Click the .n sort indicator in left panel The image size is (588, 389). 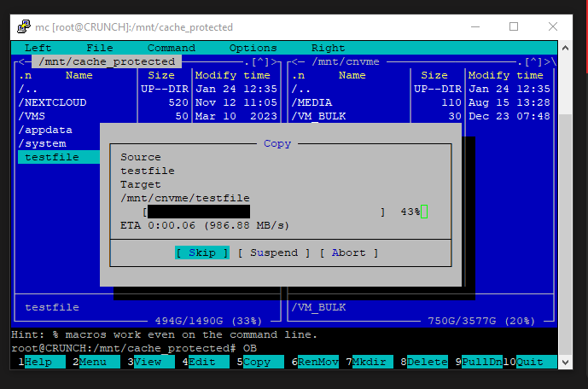25,75
